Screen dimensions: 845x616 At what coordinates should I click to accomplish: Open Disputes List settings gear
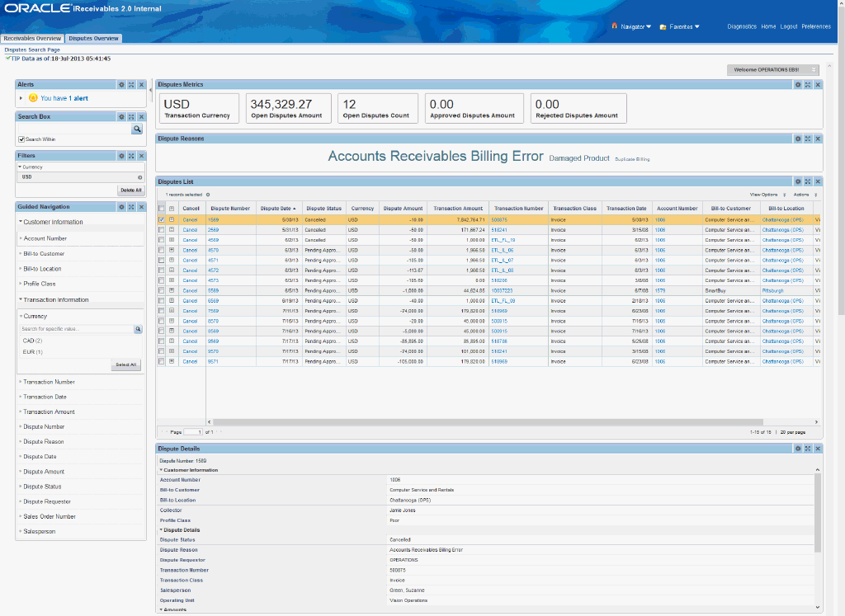click(x=798, y=181)
